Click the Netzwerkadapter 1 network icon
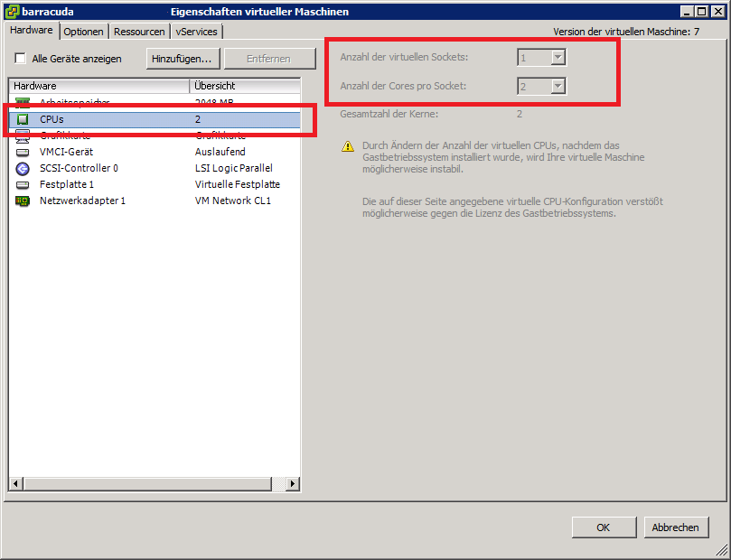The image size is (731, 560). click(23, 201)
